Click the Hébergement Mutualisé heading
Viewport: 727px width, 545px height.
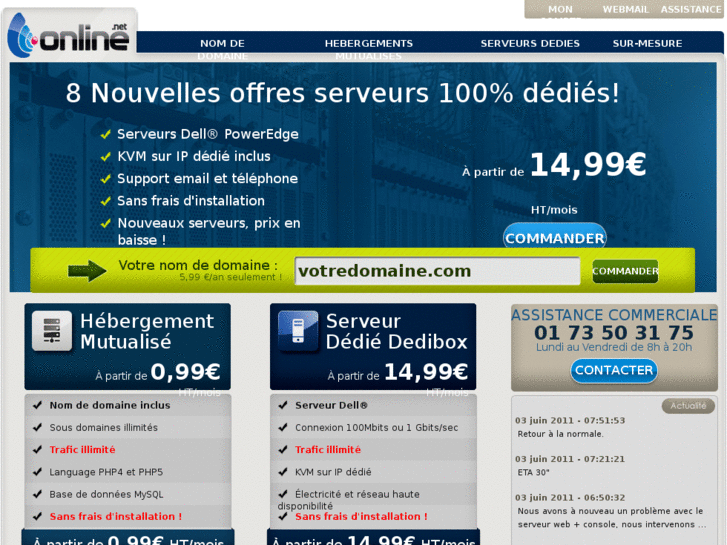(x=147, y=331)
